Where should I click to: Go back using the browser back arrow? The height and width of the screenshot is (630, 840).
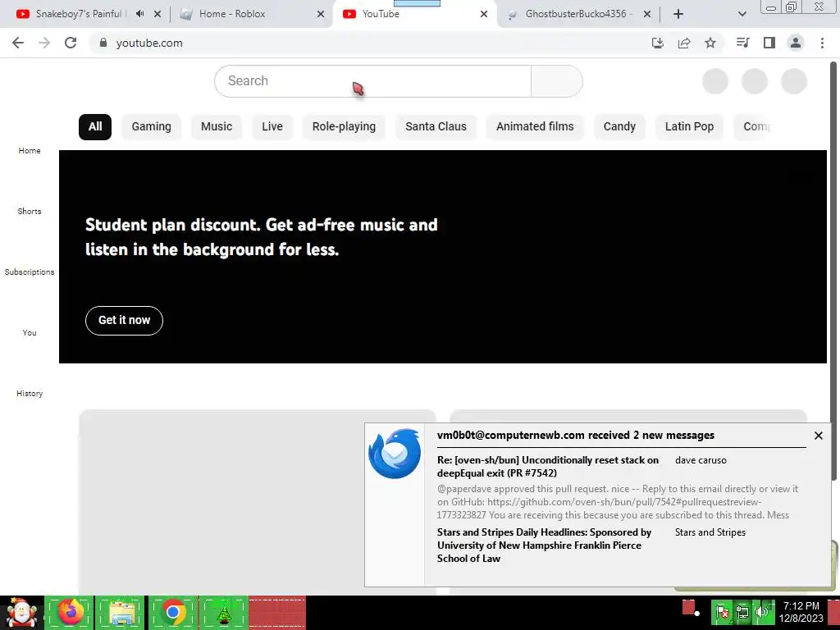[x=18, y=43]
